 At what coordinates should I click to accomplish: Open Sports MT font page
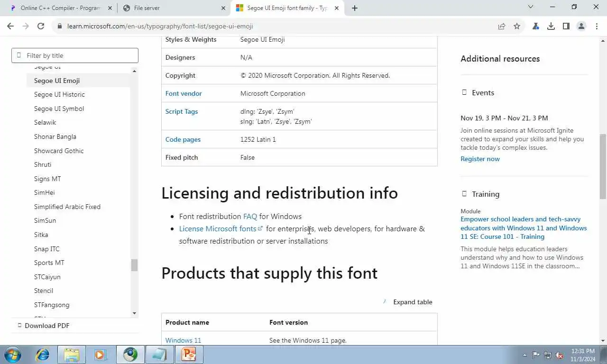[49, 263]
